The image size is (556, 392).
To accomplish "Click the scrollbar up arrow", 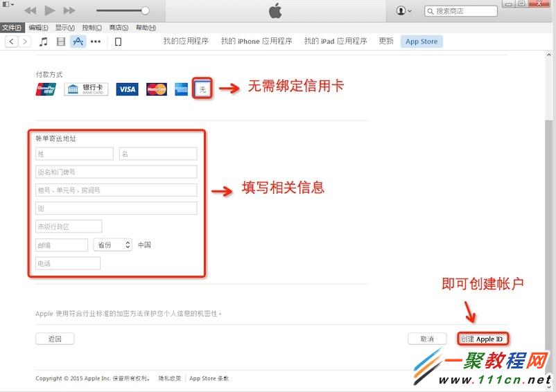I will point(548,55).
